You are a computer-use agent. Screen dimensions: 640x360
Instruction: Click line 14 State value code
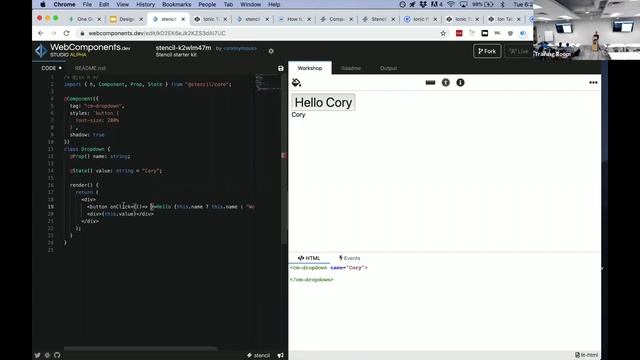[116, 171]
